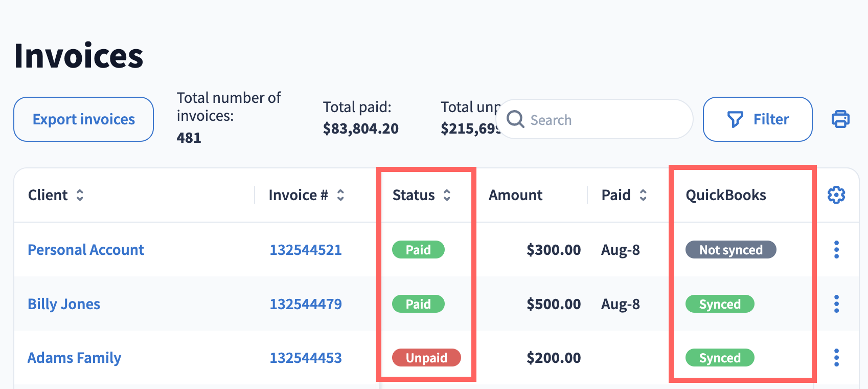This screenshot has height=389, width=868.
Task: Open invoice number 132544479
Action: tap(306, 304)
